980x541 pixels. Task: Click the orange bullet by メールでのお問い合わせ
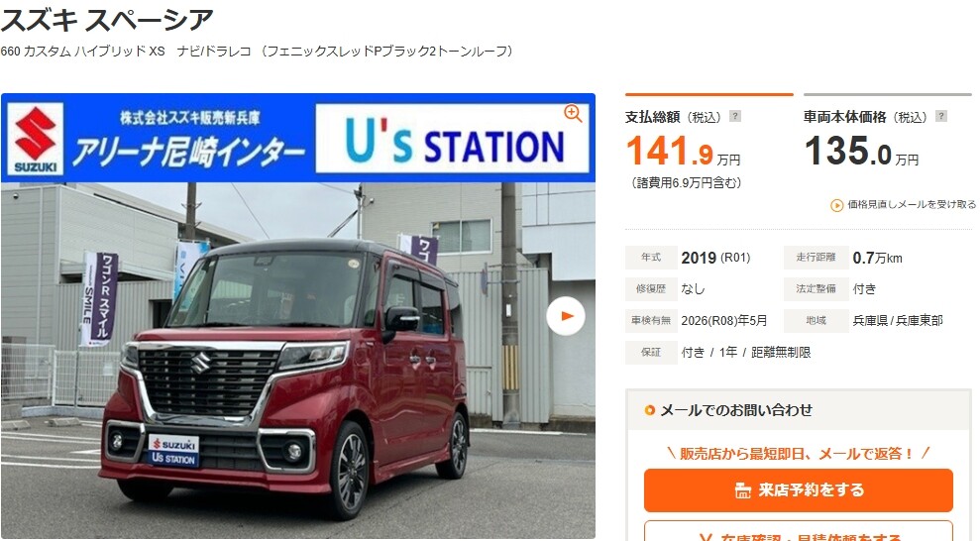[650, 410]
